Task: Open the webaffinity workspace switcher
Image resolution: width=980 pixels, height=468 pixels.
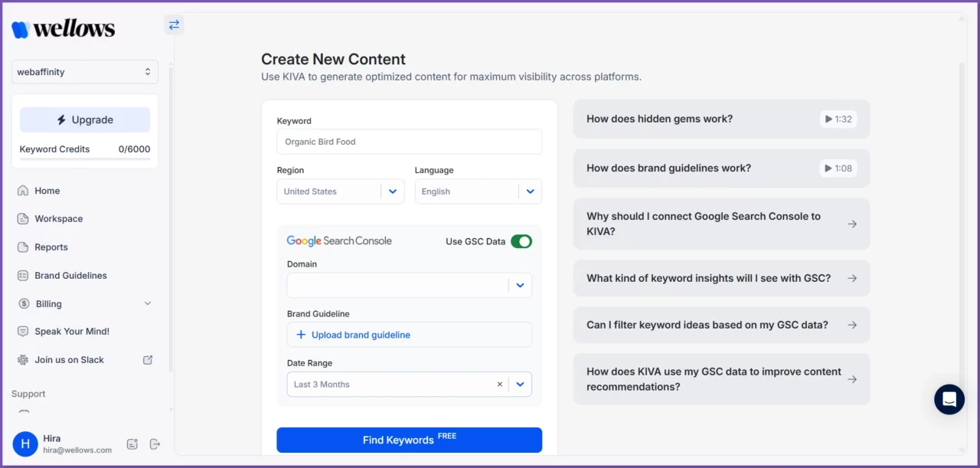Action: point(84,71)
